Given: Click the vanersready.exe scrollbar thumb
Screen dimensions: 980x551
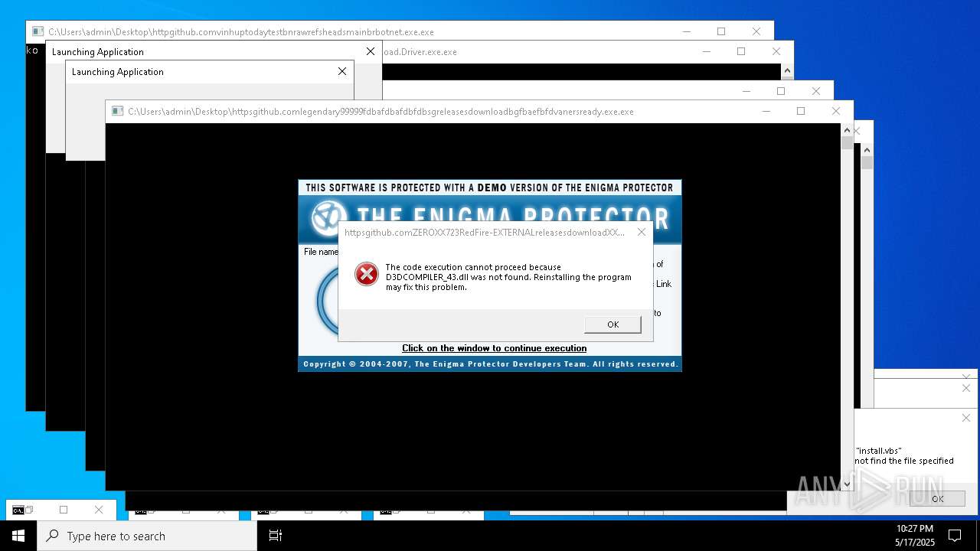Looking at the screenshot, I should click(847, 142).
